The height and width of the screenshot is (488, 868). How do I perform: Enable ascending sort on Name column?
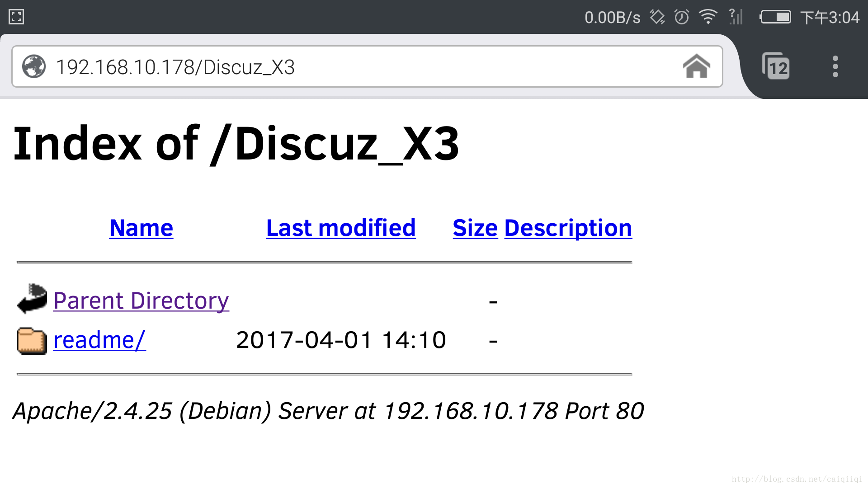pyautogui.click(x=141, y=227)
